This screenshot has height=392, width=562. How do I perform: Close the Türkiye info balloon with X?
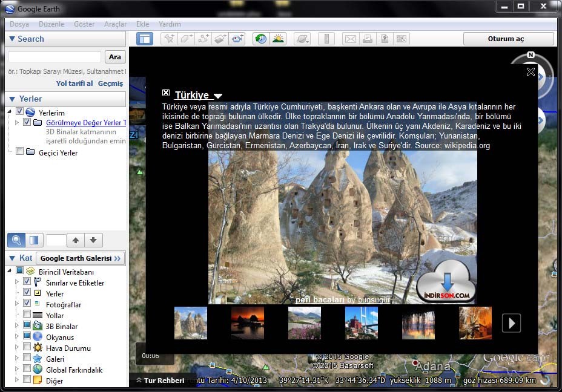(x=531, y=71)
